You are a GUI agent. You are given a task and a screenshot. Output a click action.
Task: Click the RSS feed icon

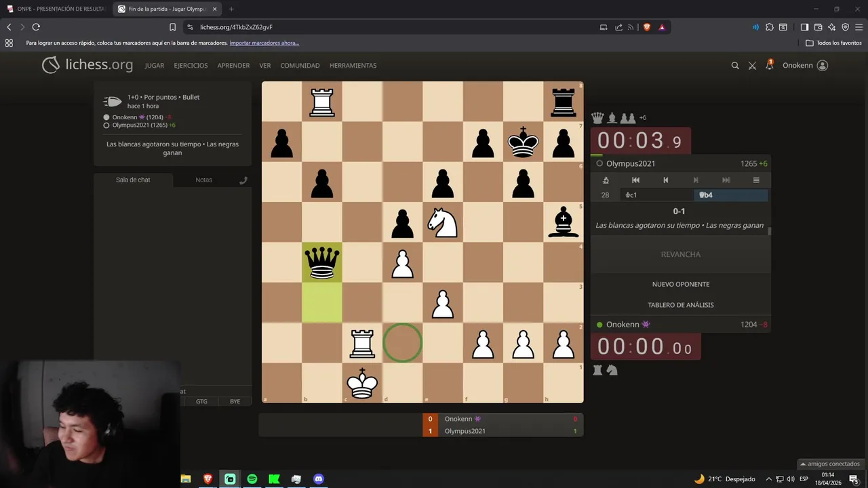tap(631, 27)
